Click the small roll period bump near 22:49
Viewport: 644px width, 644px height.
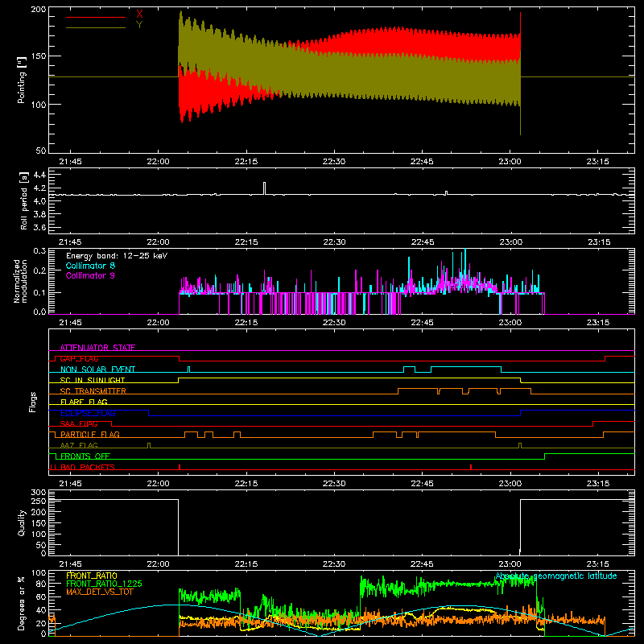coord(447,192)
